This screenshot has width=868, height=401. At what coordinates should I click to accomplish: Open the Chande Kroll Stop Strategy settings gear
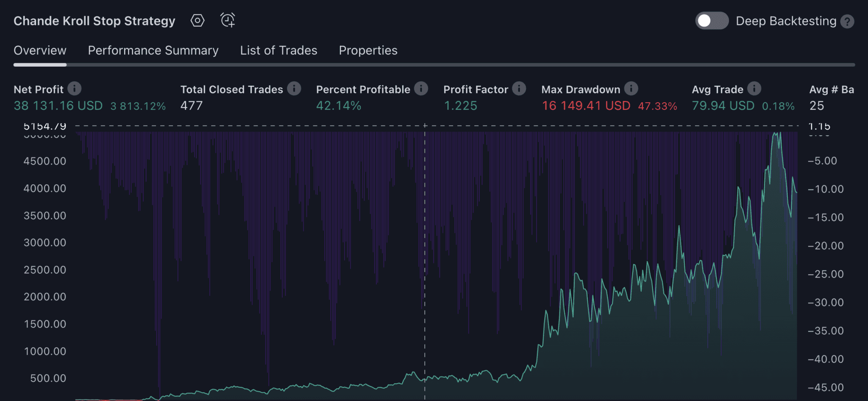[198, 20]
